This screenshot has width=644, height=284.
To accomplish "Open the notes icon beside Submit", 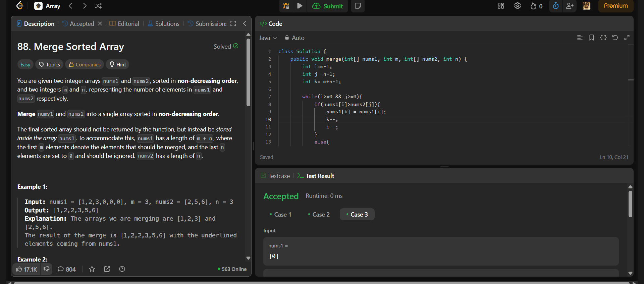I will (x=358, y=6).
